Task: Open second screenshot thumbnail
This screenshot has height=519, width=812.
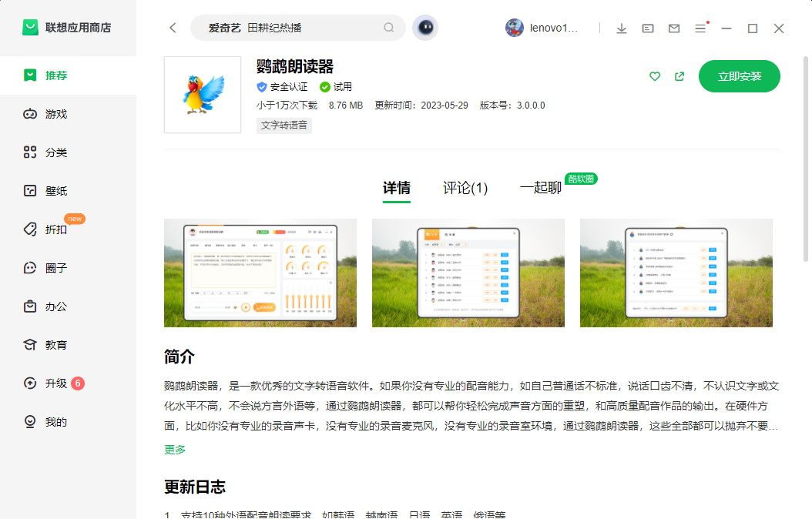Action: [x=468, y=273]
